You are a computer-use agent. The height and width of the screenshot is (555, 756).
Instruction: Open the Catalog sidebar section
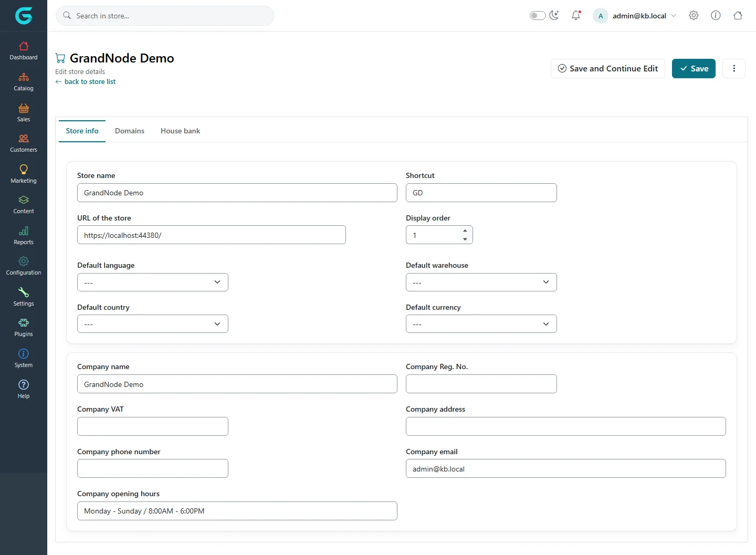coord(24,82)
